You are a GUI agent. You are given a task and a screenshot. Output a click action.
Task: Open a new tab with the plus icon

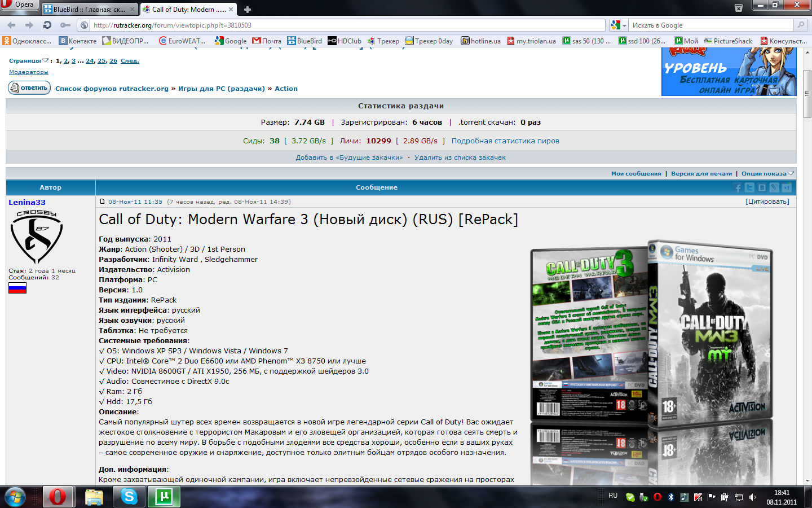click(x=247, y=9)
